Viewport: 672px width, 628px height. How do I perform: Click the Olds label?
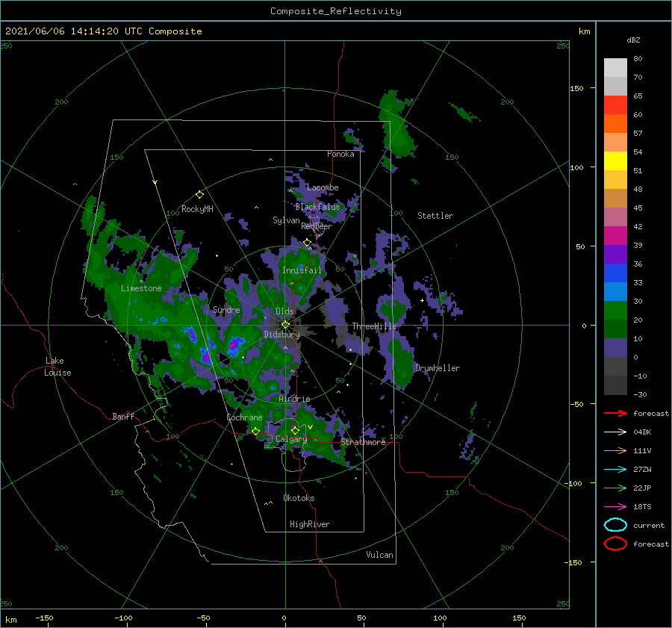tap(284, 311)
